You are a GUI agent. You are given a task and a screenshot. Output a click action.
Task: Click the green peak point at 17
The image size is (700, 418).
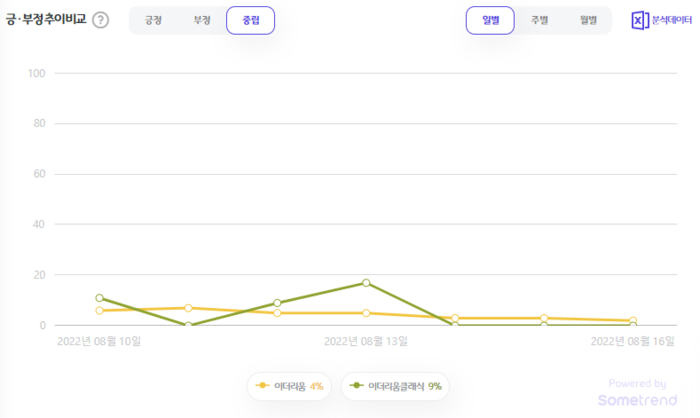click(366, 283)
